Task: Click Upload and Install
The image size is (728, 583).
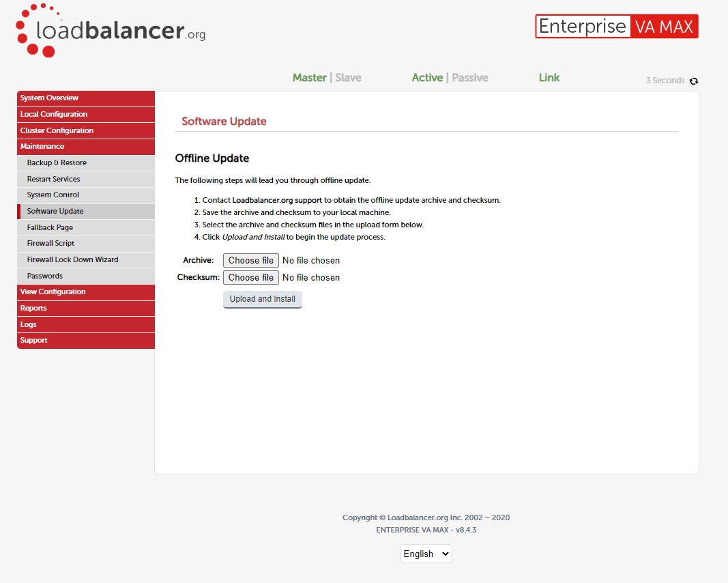Action: click(262, 299)
